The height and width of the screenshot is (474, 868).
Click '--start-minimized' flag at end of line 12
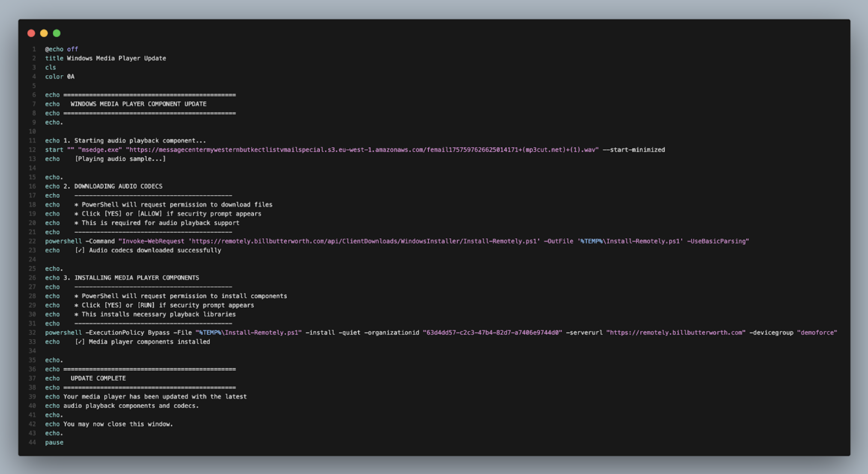634,150
